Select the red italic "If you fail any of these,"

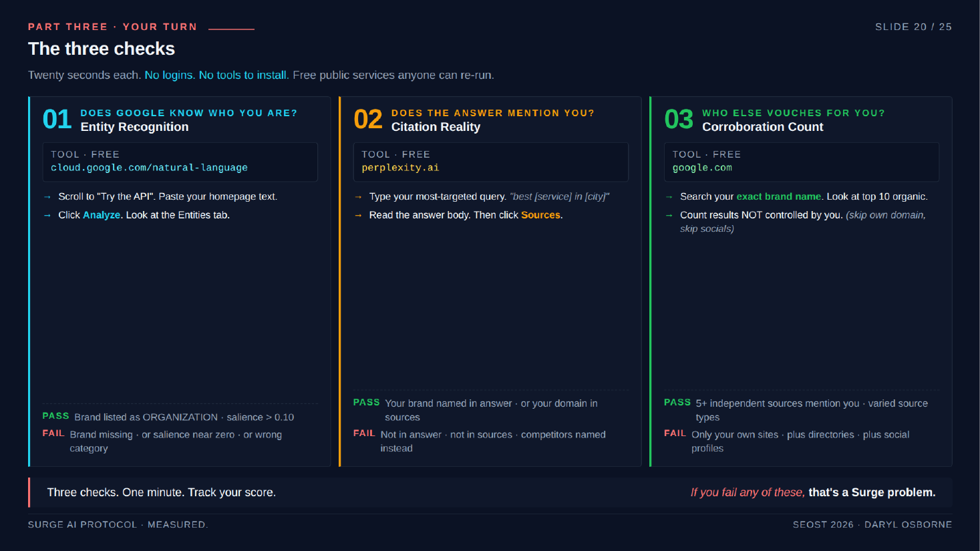pyautogui.click(x=748, y=492)
